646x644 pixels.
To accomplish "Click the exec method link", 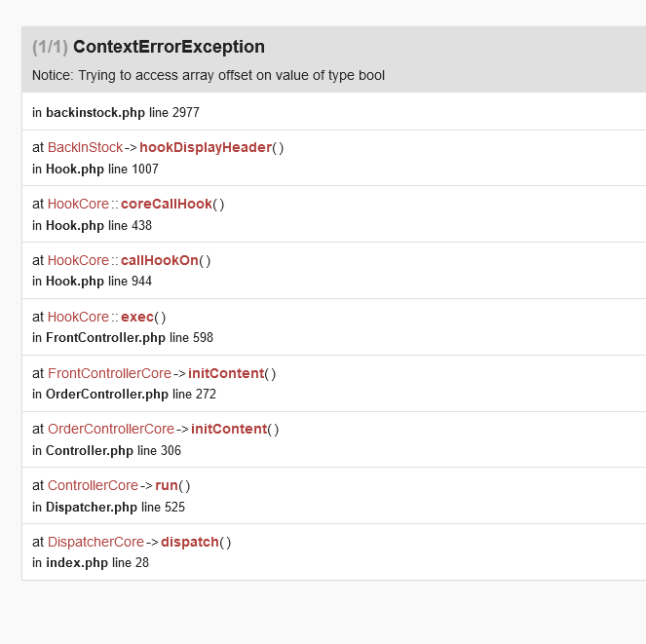I will [137, 317].
